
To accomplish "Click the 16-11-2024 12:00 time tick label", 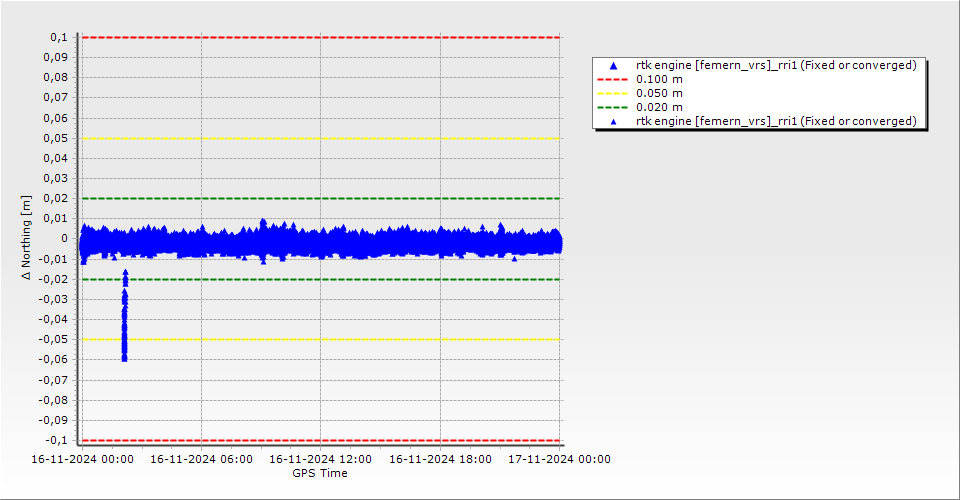I will tap(321, 460).
